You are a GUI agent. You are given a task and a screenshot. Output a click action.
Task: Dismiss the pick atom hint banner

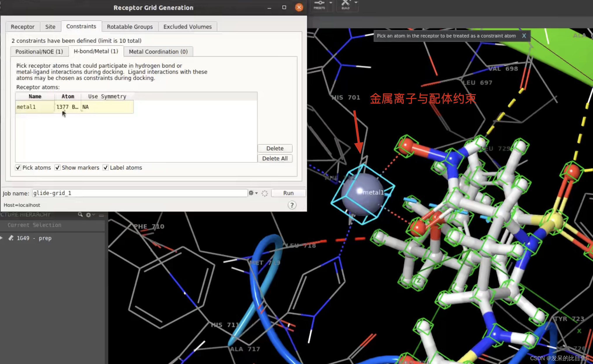pyautogui.click(x=524, y=36)
